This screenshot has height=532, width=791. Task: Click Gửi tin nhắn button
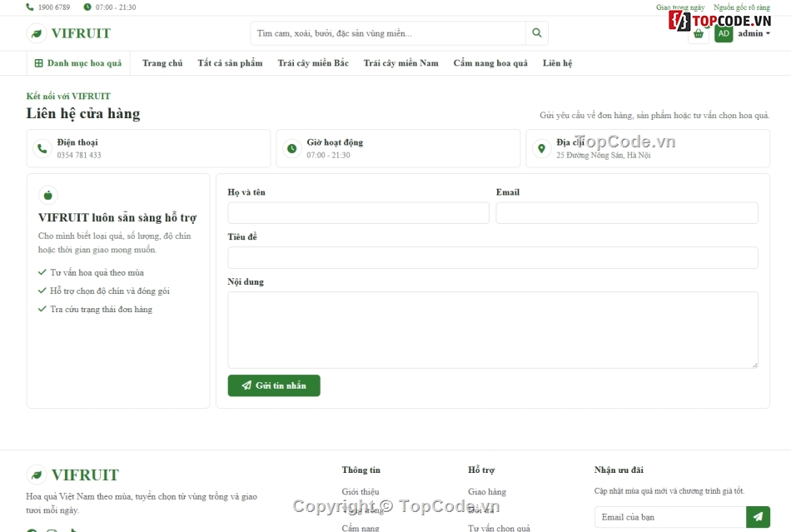tap(274, 385)
